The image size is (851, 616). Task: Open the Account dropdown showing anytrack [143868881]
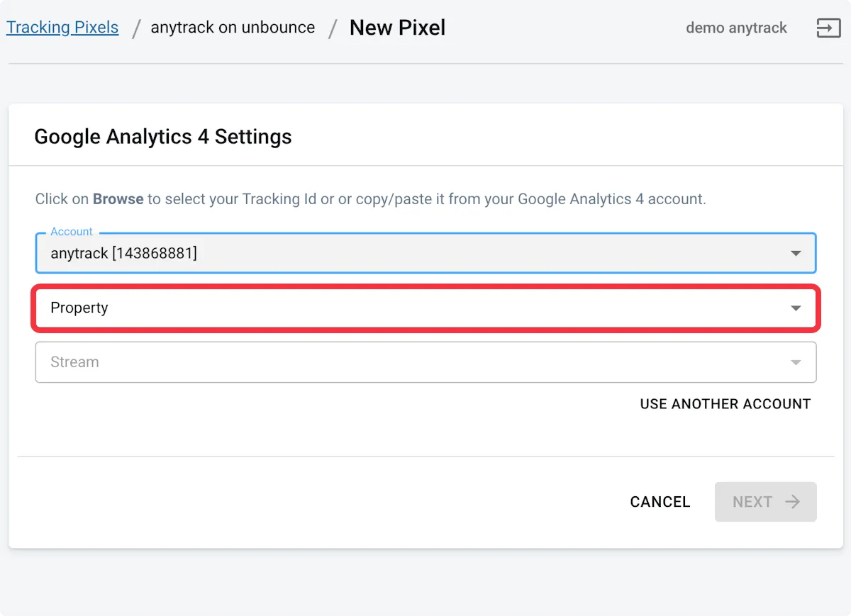click(x=425, y=253)
